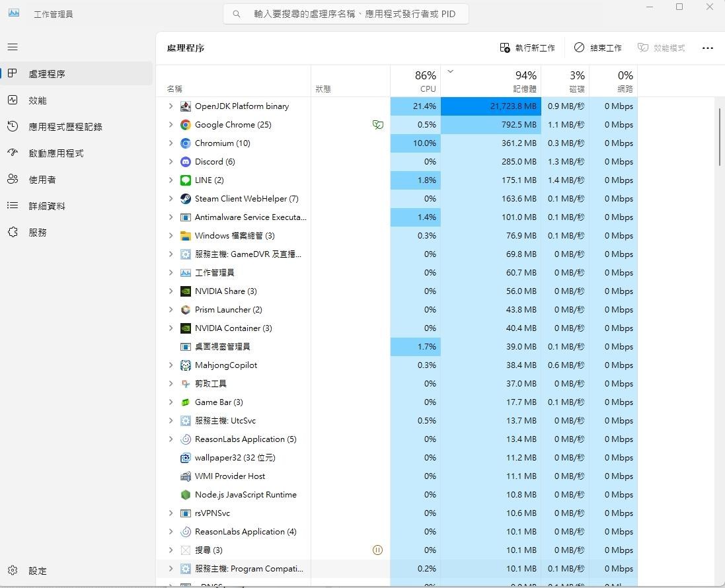Click the efficiency mode leaf icon on Google Chrome
Image resolution: width=725 pixels, height=588 pixels.
(x=378, y=125)
